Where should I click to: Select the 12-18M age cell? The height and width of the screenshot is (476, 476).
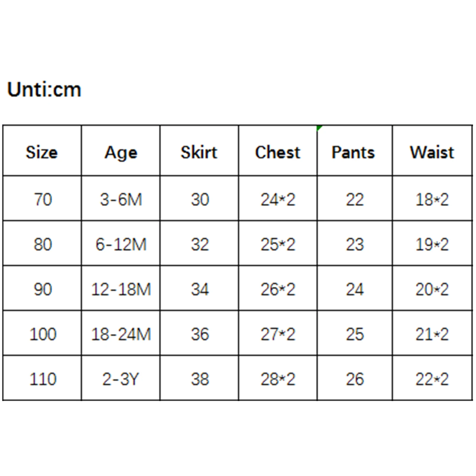(x=121, y=289)
